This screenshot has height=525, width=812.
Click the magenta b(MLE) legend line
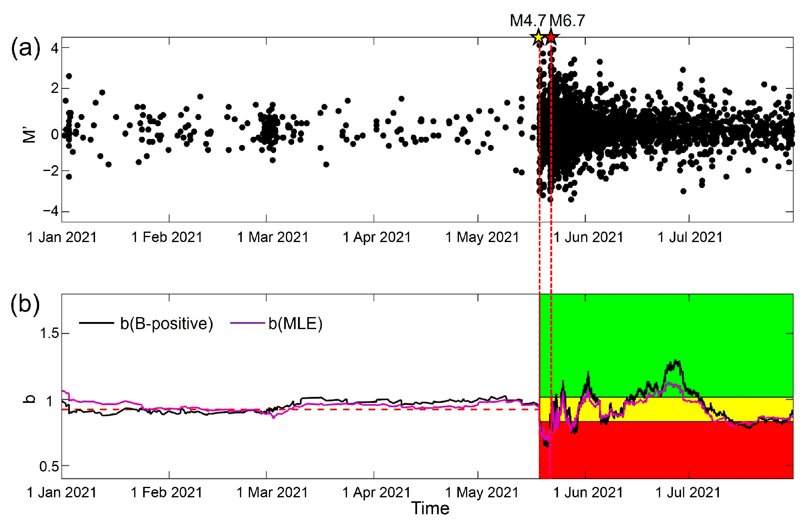click(x=248, y=323)
